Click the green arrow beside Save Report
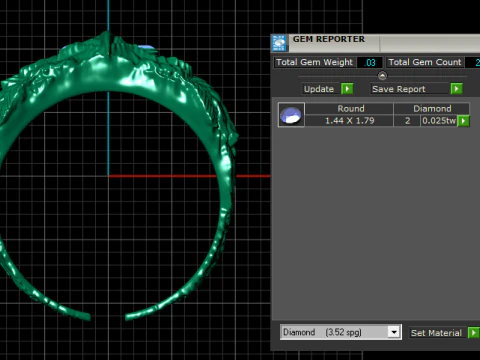The image size is (480, 360). pos(456,89)
